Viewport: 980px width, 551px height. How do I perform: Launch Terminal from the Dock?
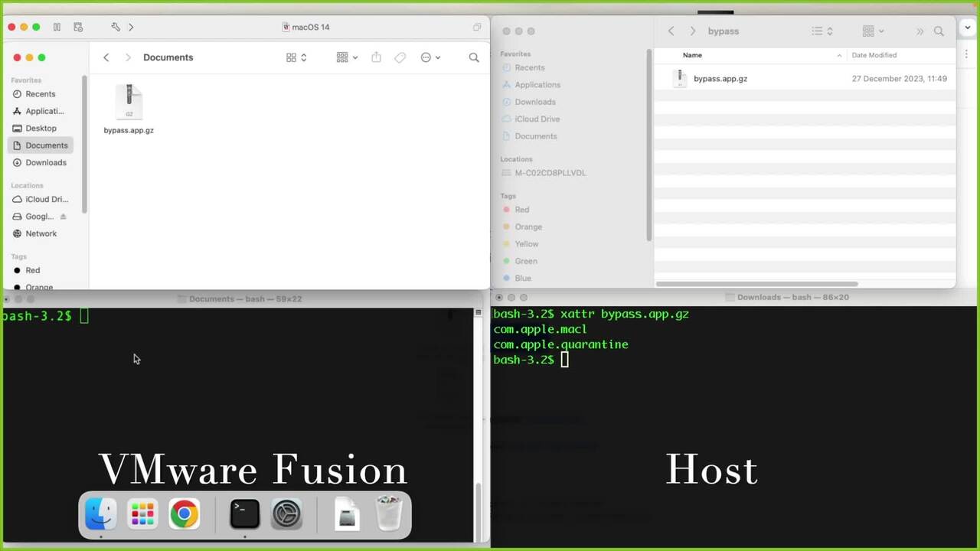pos(244,514)
